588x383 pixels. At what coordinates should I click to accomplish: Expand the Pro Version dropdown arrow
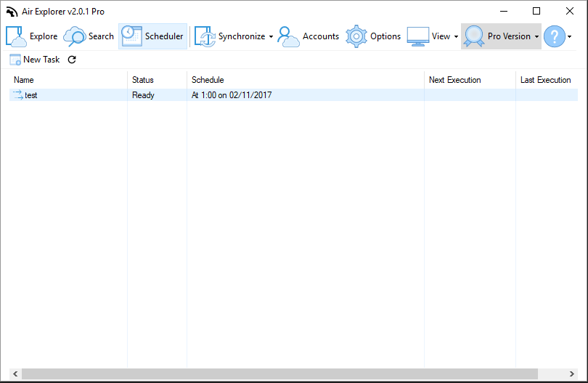pyautogui.click(x=537, y=37)
